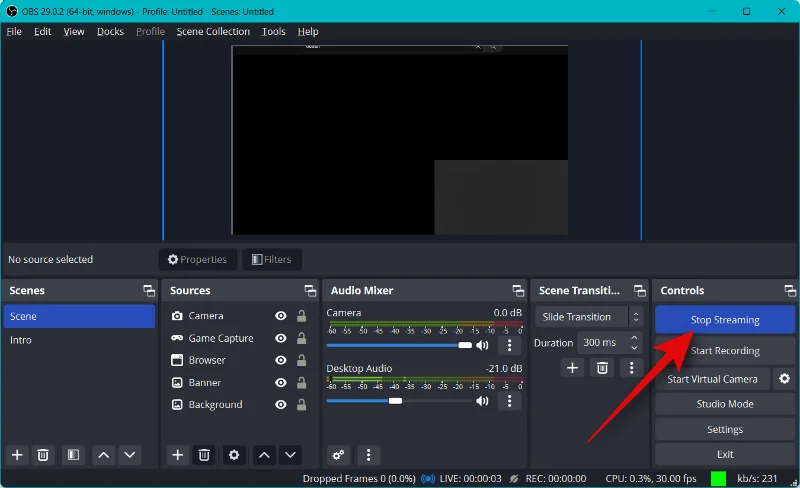Pop out the Audio Mixer dock

(518, 291)
